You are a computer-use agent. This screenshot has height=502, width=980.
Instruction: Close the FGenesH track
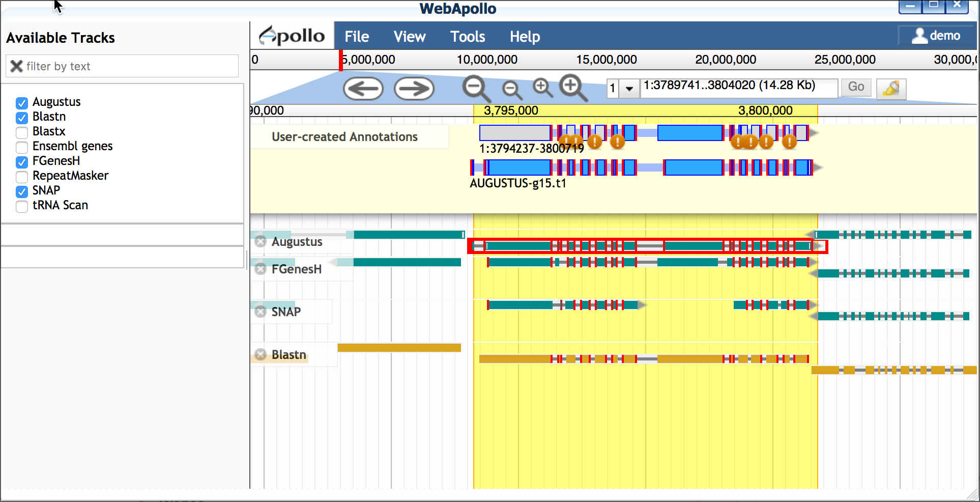(261, 269)
